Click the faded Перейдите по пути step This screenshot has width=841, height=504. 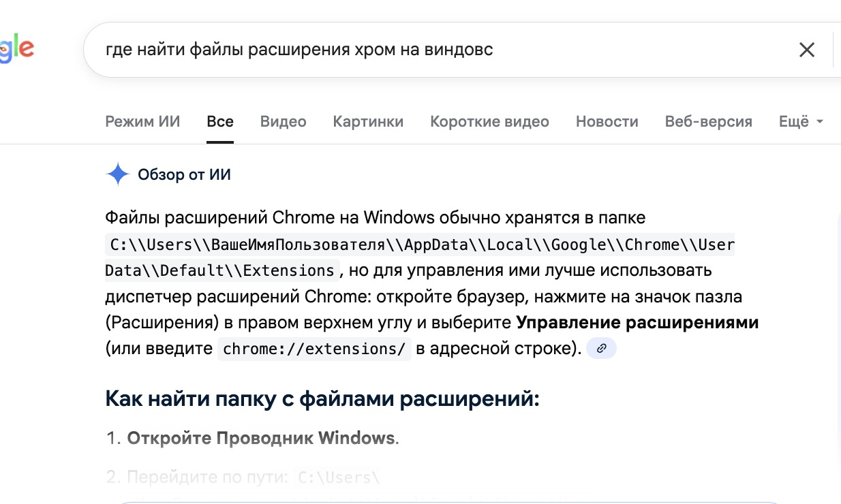click(x=243, y=477)
